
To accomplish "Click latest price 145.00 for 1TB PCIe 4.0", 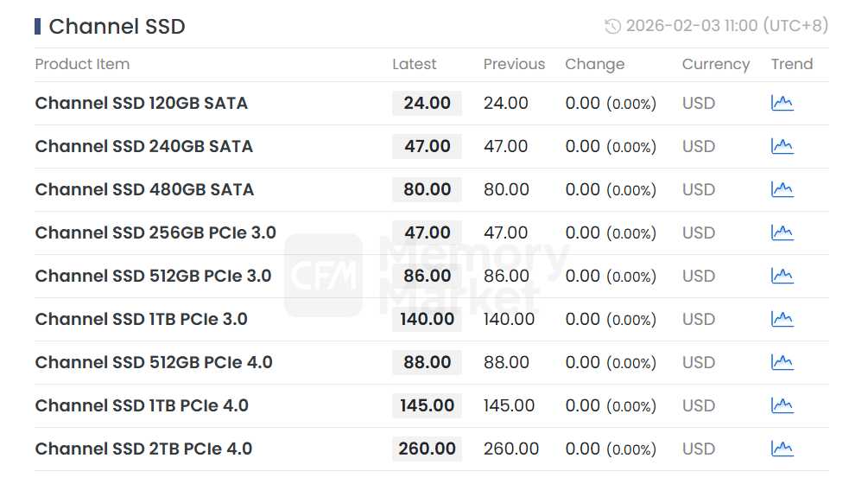I will click(427, 406).
